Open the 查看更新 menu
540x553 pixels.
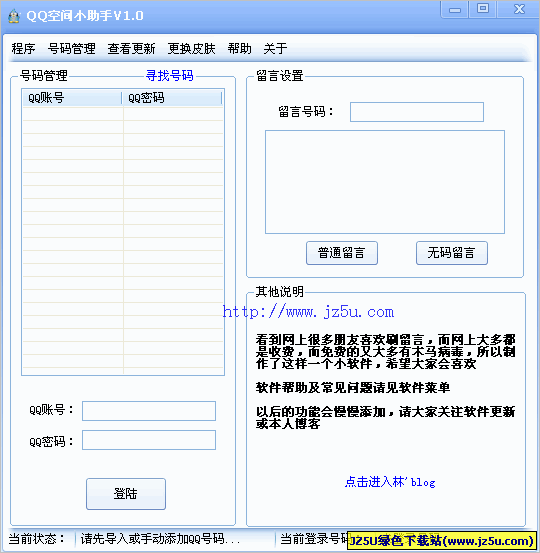click(131, 48)
